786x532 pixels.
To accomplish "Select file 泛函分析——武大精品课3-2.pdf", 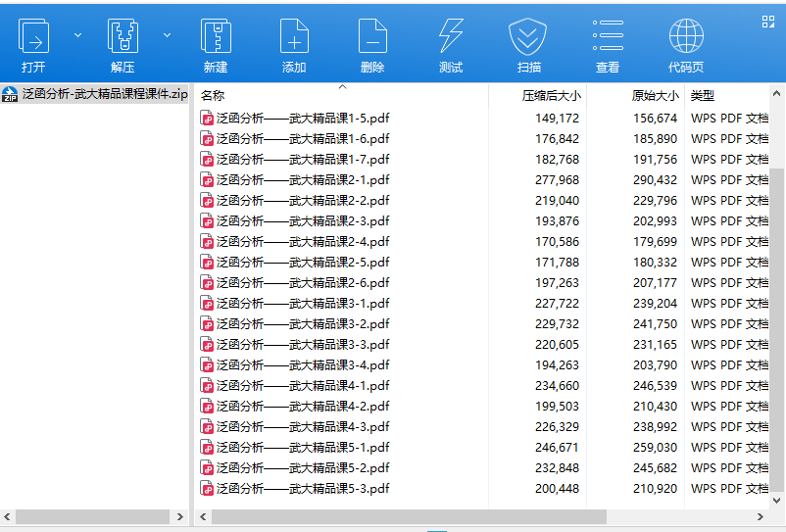I will coord(303,323).
